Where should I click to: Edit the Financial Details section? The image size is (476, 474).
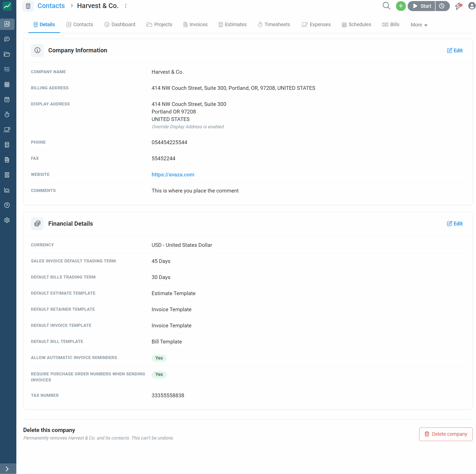pyautogui.click(x=455, y=224)
